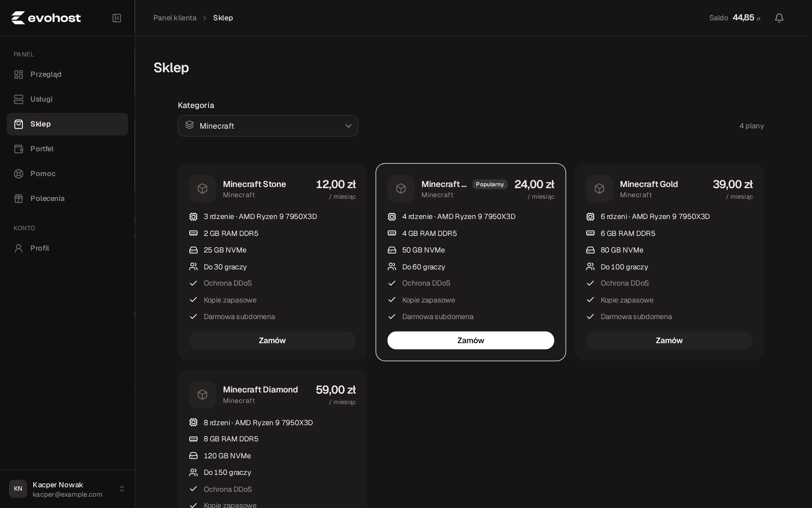Click the Popularny badge
Viewport: 812px width, 508px height.
(x=490, y=184)
